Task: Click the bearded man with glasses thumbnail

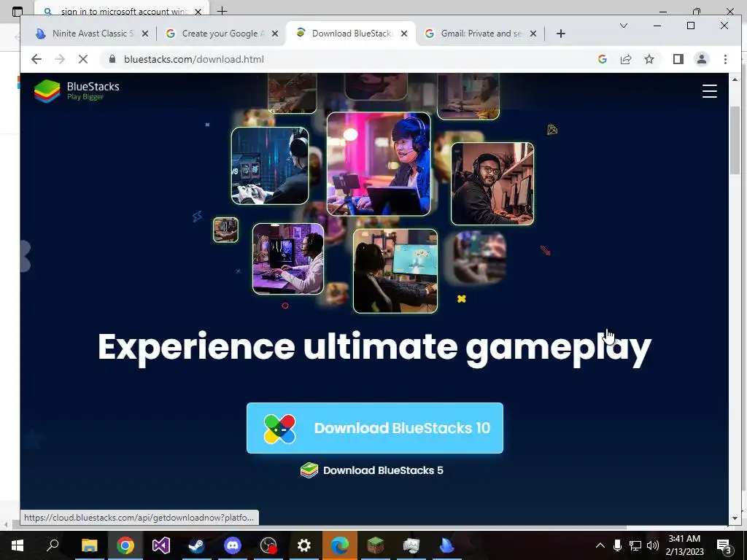Action: coord(492,183)
